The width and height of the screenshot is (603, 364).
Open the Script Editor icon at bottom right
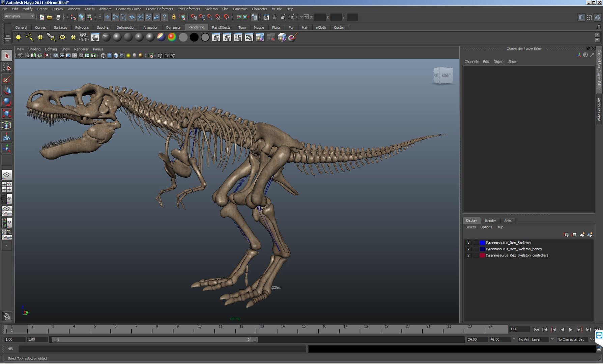coord(599,349)
